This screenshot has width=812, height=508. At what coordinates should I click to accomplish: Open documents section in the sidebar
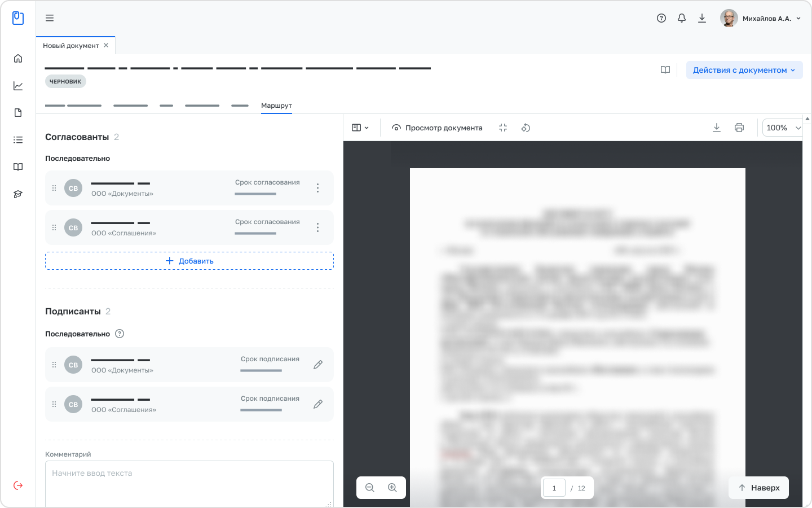coord(18,113)
